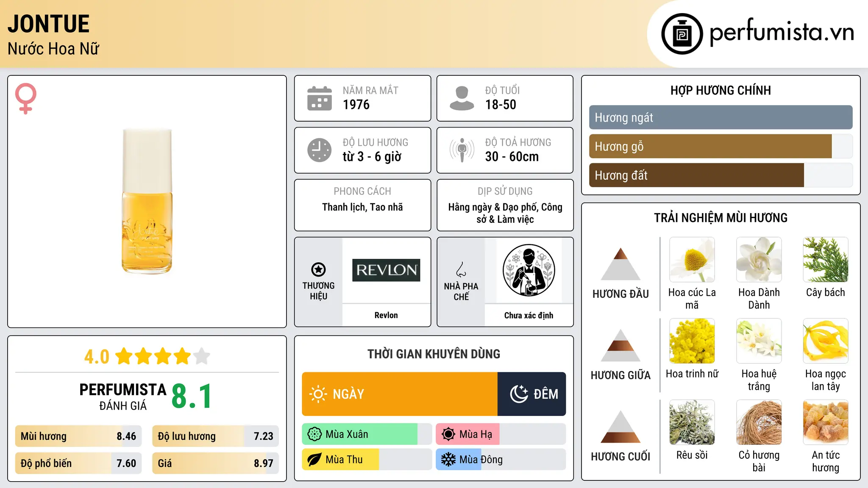Click the Mùi hương score 8.46 bar
Screen dimensions: 868x488
click(x=78, y=436)
